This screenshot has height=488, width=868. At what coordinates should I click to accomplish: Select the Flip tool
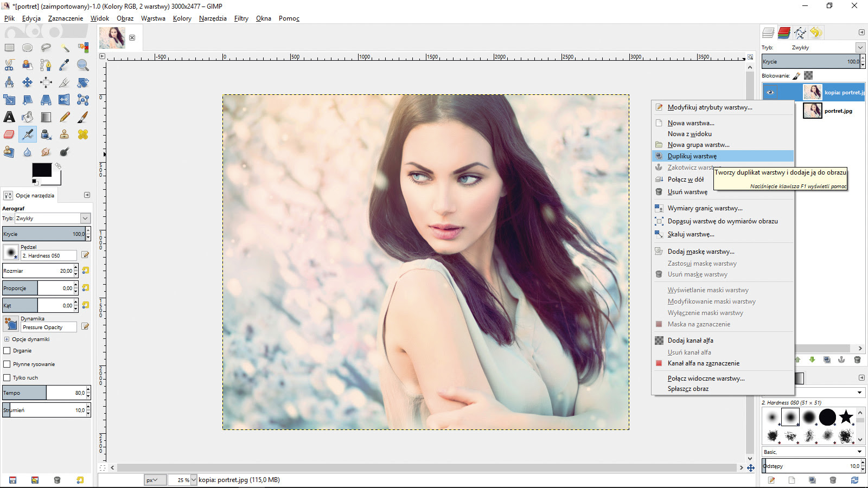65,100
